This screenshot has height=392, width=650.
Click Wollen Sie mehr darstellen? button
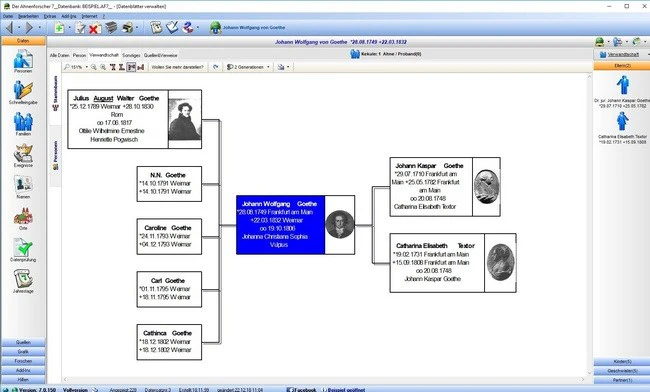(x=177, y=67)
